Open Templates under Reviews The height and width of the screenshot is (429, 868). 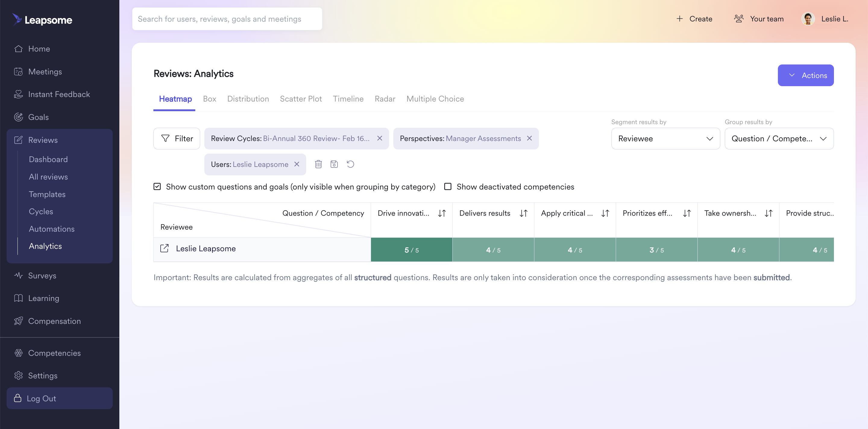click(47, 194)
